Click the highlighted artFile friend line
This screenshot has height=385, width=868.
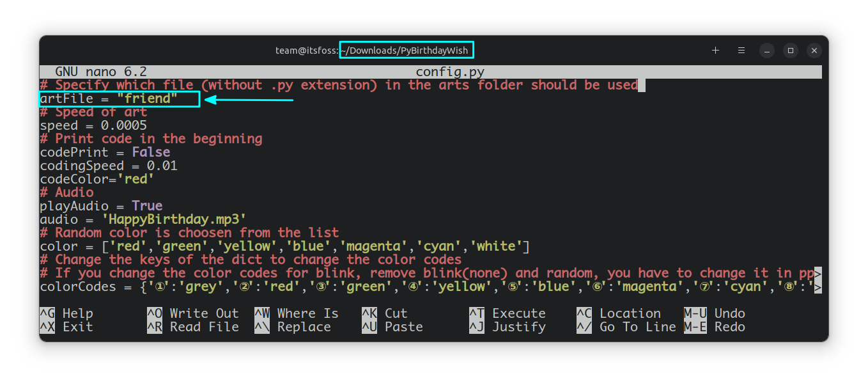[118, 98]
